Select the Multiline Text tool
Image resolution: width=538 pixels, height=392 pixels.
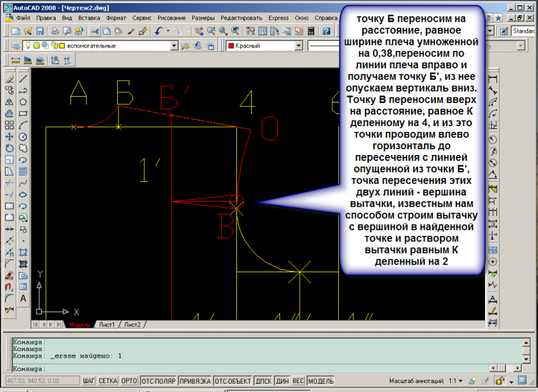point(23,298)
